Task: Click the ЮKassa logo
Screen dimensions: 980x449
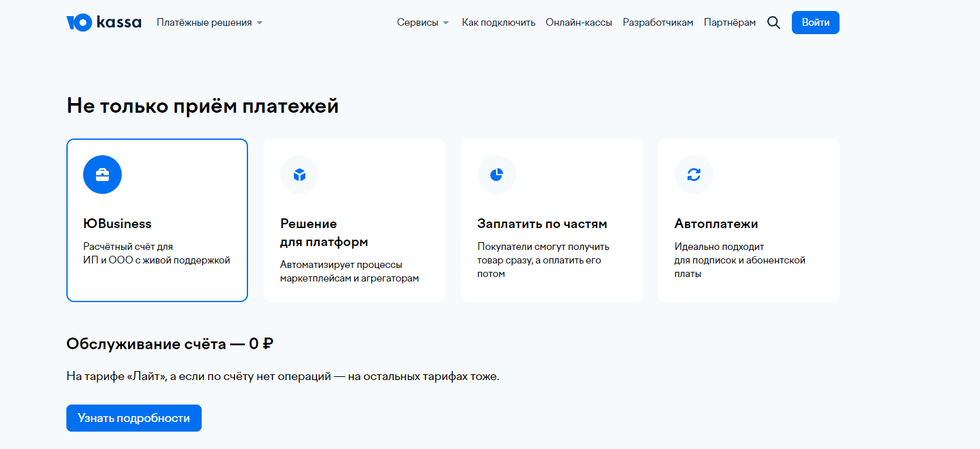Action: (x=104, y=23)
